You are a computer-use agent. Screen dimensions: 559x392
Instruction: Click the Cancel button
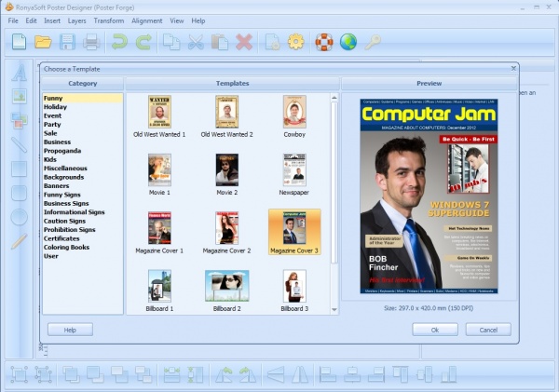(x=488, y=330)
